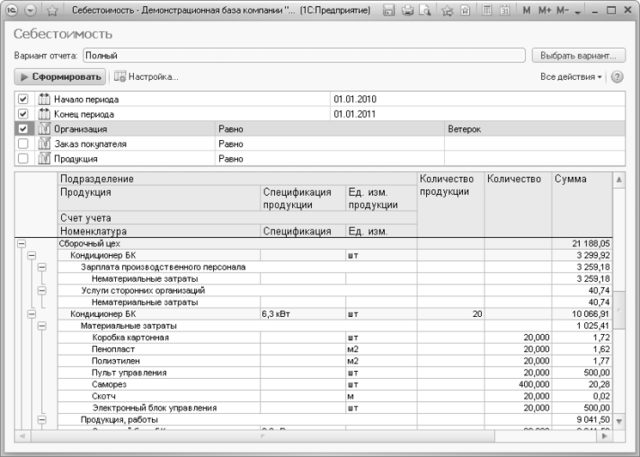Click the total sum 21 188,05 cell

(582, 244)
